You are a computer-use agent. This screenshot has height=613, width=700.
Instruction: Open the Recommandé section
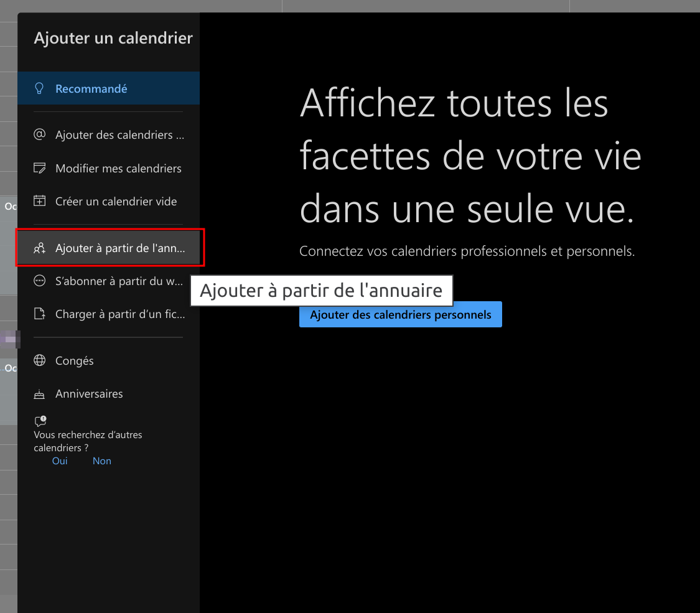pyautogui.click(x=91, y=88)
